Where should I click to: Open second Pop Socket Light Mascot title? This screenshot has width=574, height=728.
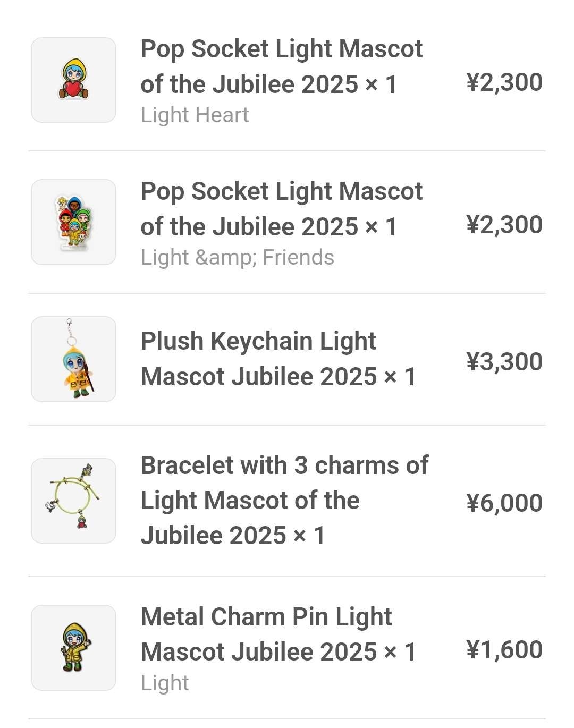pyautogui.click(x=281, y=209)
